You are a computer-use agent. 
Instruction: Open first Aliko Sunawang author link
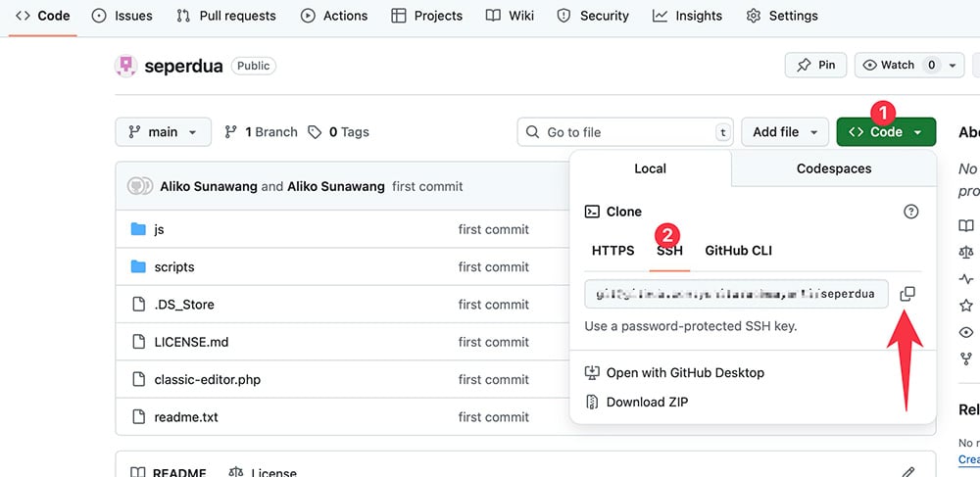209,186
